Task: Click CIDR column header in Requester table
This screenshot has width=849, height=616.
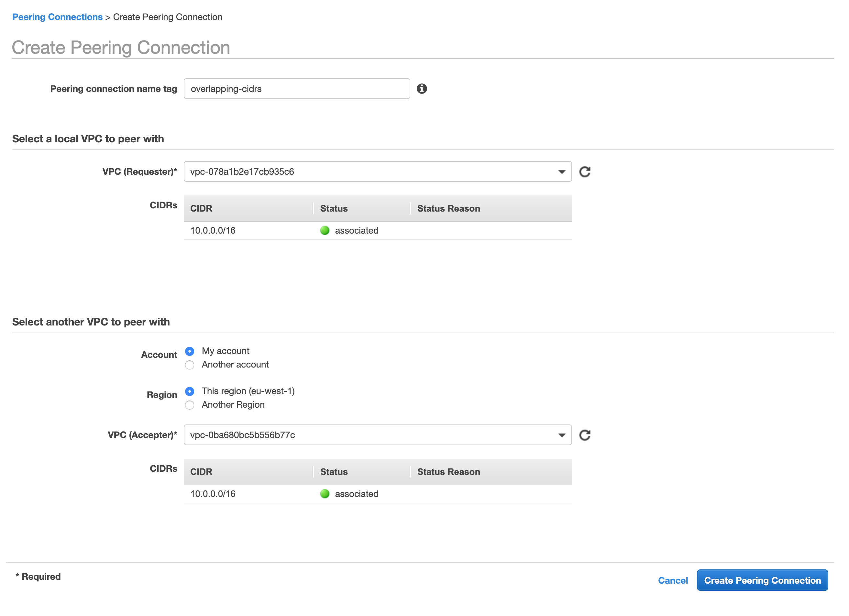Action: tap(201, 208)
